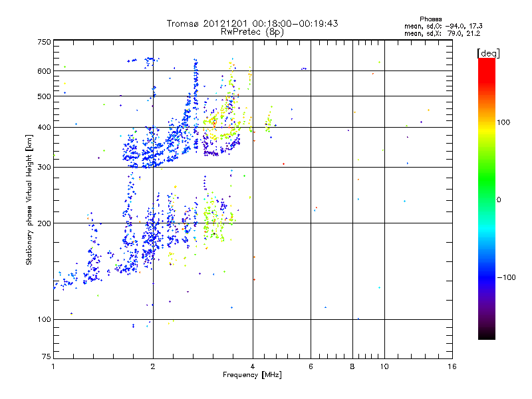Viewport: 532px width, 399px height.
Task: Click the x-axis label '16'
Action: tap(452, 366)
